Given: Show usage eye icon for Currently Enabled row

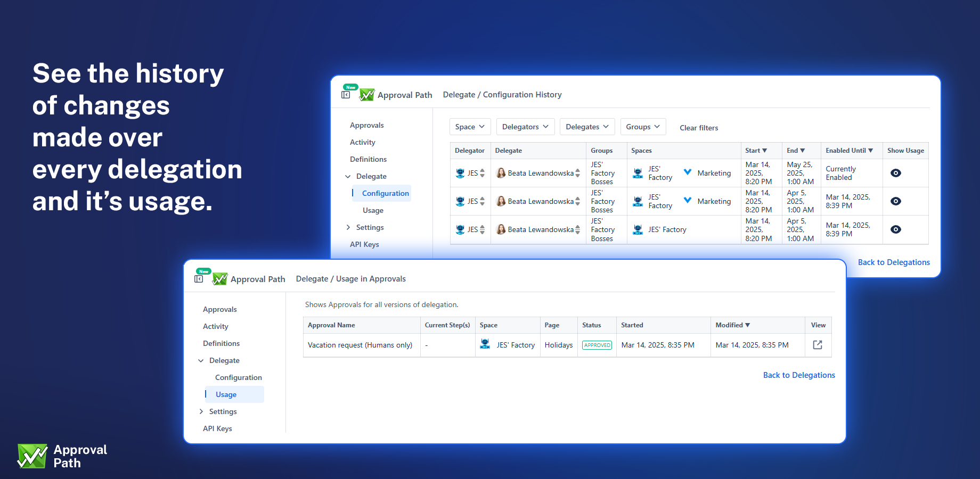Looking at the screenshot, I should click(896, 173).
